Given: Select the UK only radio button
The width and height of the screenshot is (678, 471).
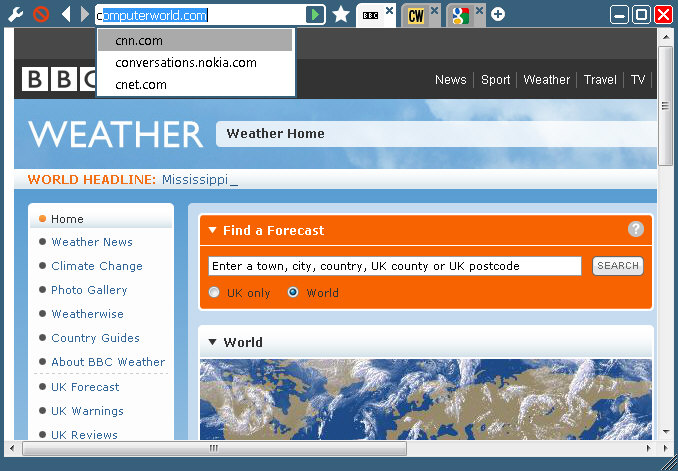Looking at the screenshot, I should (214, 293).
